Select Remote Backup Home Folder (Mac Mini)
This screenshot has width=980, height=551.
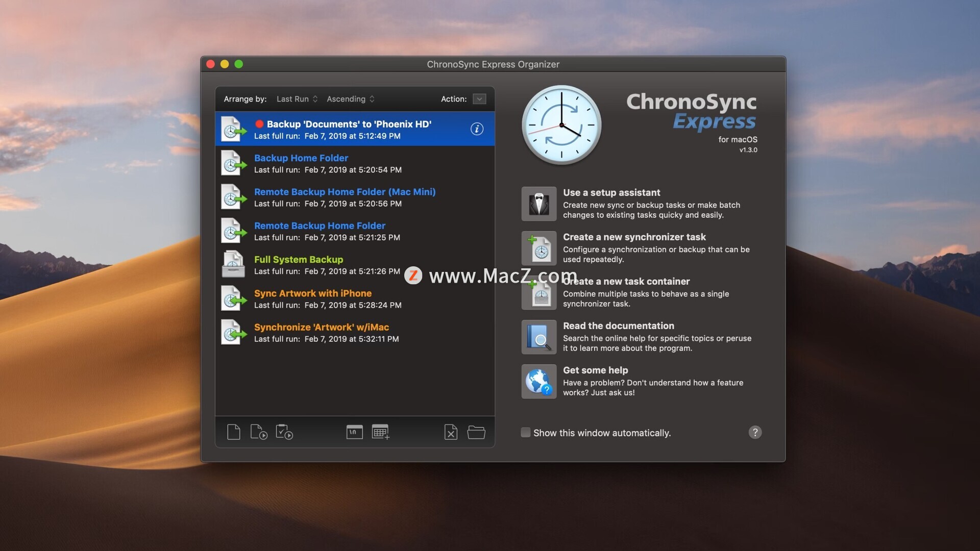pos(345,192)
